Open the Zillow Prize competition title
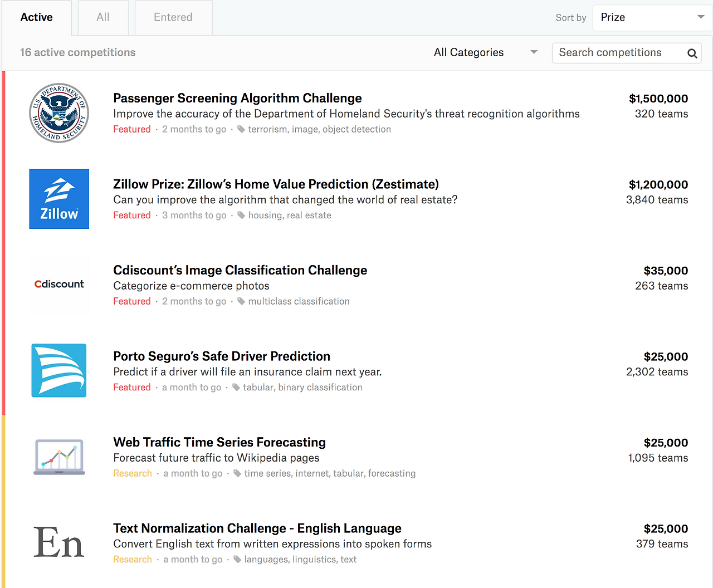The height and width of the screenshot is (588, 713). 276,184
